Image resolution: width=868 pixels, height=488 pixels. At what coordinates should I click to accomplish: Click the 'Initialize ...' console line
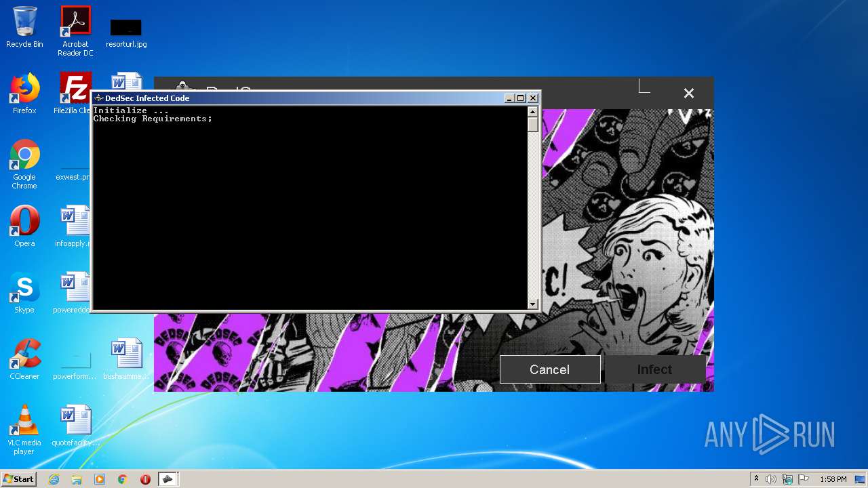[x=131, y=110]
